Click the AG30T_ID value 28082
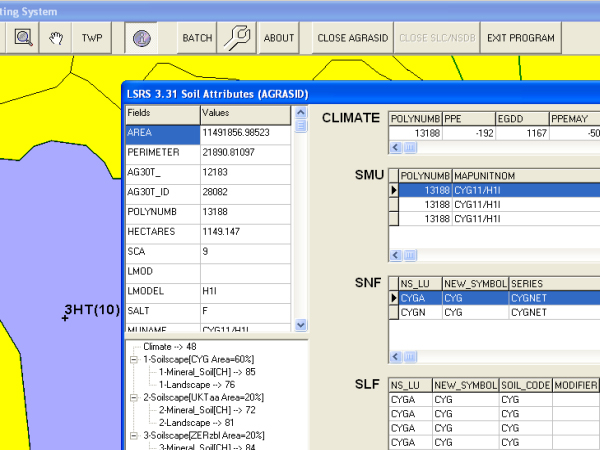Screen dimensions: 600x450 [x=245, y=194]
